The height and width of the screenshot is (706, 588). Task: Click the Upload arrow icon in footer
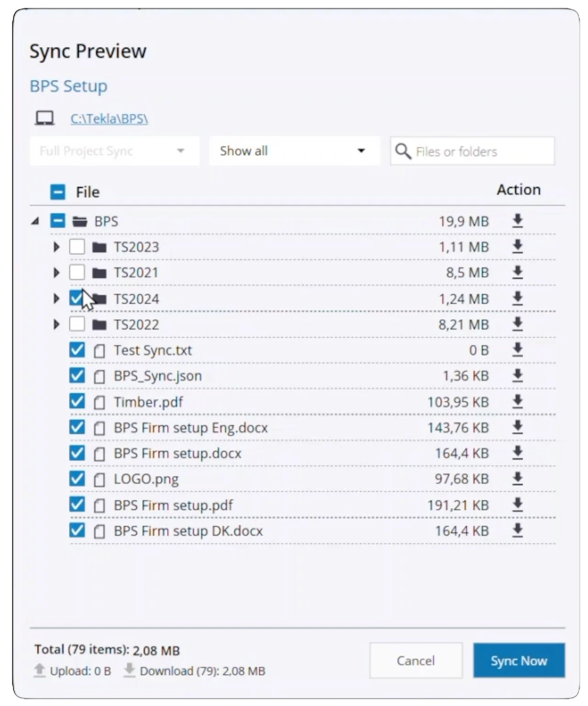[39, 670]
